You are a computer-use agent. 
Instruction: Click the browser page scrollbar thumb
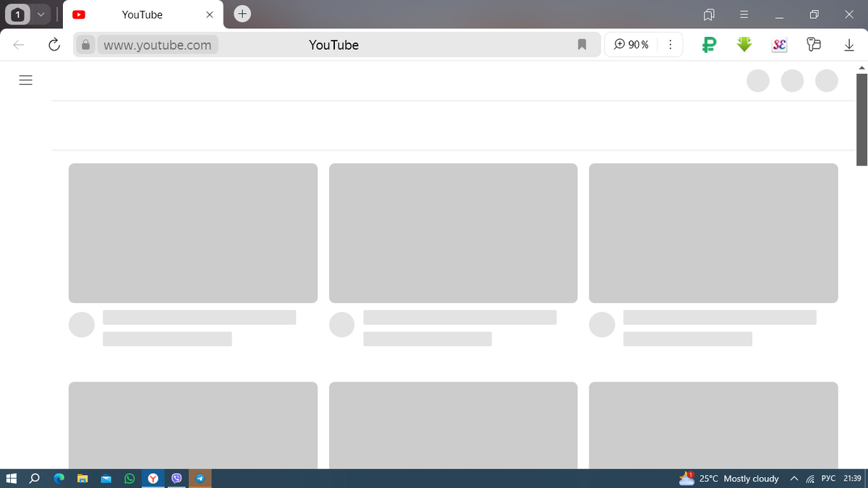coord(862,119)
